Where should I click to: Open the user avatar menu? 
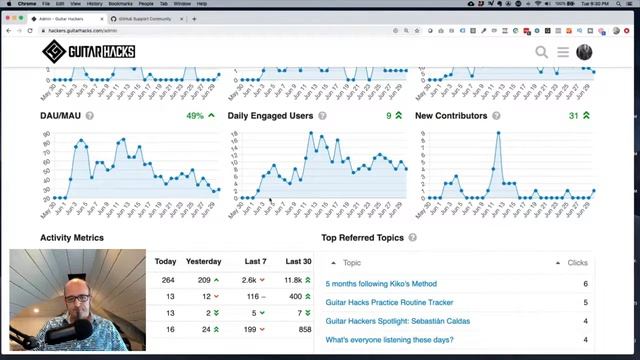click(x=584, y=52)
